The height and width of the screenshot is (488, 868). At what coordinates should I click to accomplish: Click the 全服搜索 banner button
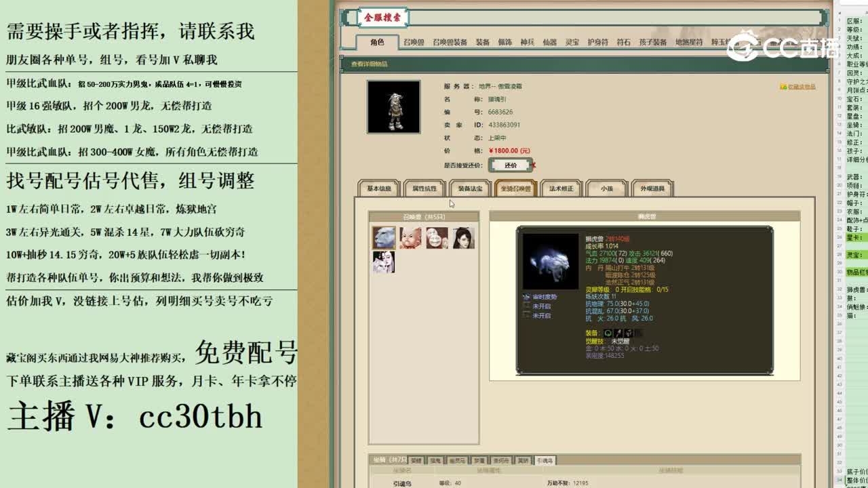383,18
